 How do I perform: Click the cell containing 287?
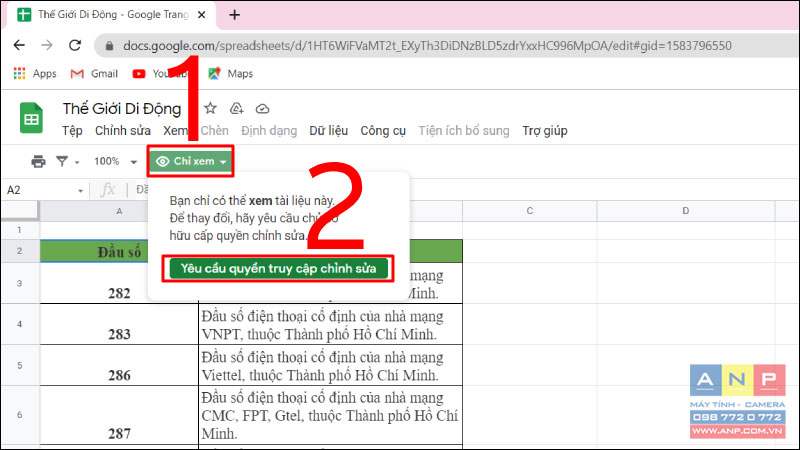click(119, 415)
